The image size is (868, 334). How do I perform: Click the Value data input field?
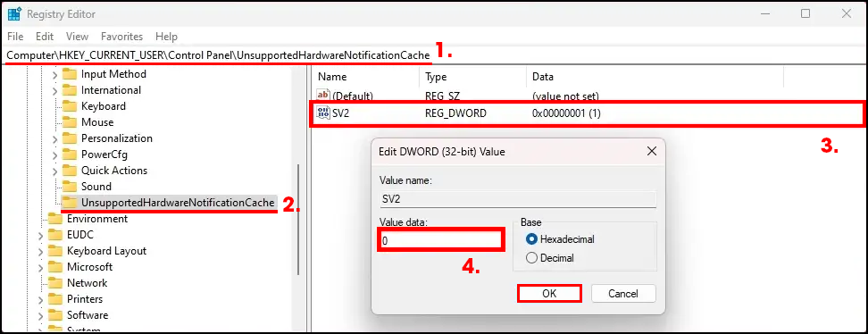[440, 240]
